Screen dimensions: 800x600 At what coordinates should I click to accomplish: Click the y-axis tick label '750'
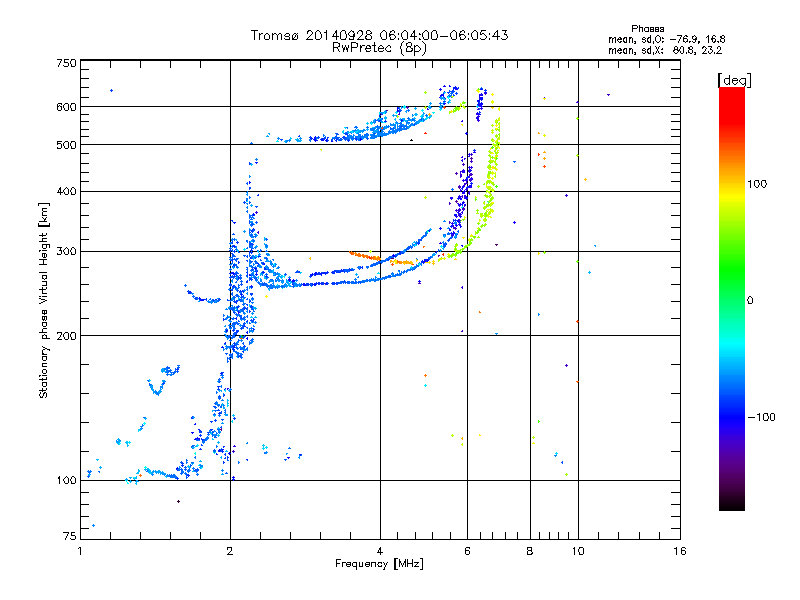pos(66,63)
